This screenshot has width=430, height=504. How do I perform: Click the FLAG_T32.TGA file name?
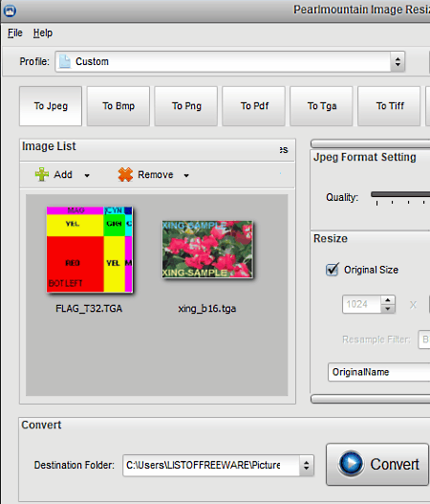(89, 309)
